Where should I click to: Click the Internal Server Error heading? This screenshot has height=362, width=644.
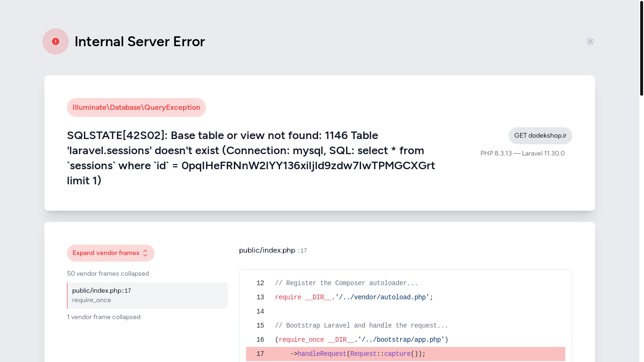click(140, 41)
